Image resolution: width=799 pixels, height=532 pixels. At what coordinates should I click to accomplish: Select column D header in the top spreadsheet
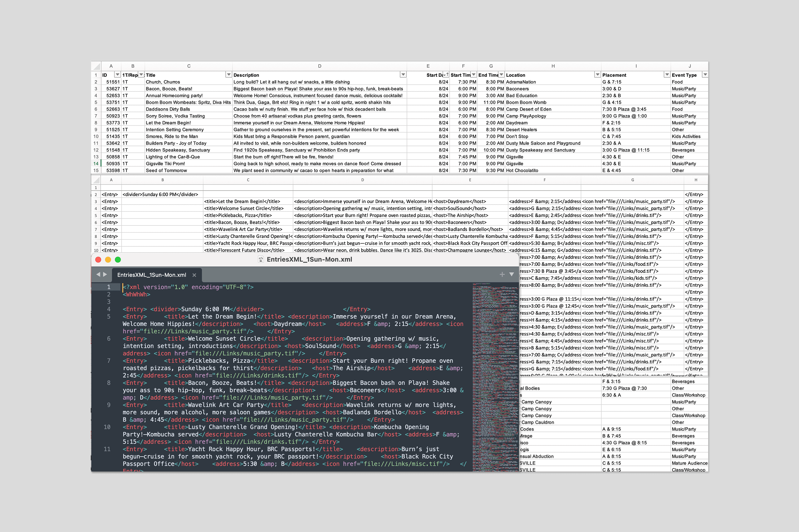[x=319, y=66]
